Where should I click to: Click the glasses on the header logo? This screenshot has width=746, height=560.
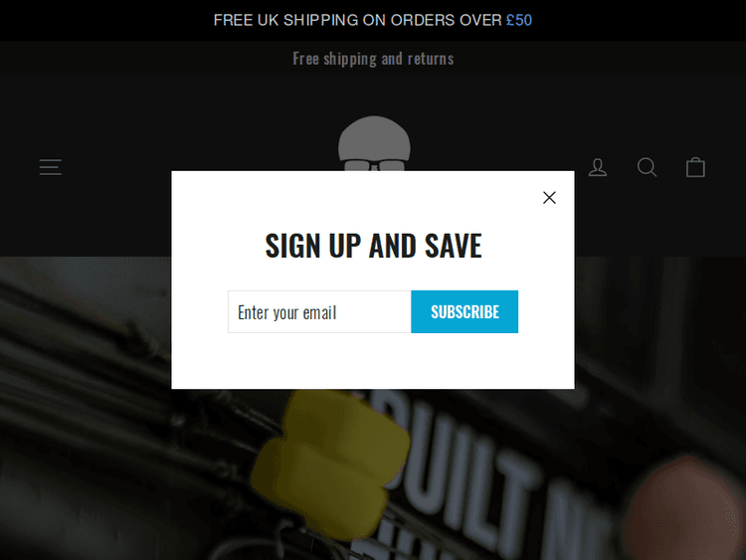point(374,165)
